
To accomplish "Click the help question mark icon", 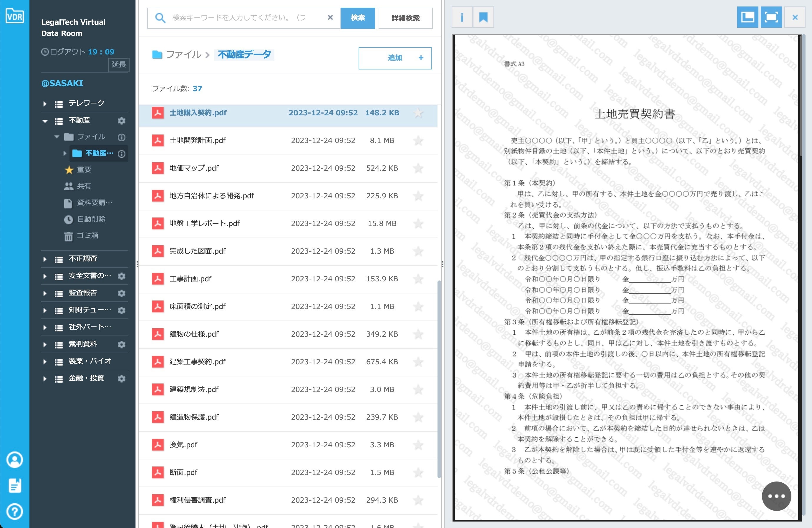I will coord(15,512).
